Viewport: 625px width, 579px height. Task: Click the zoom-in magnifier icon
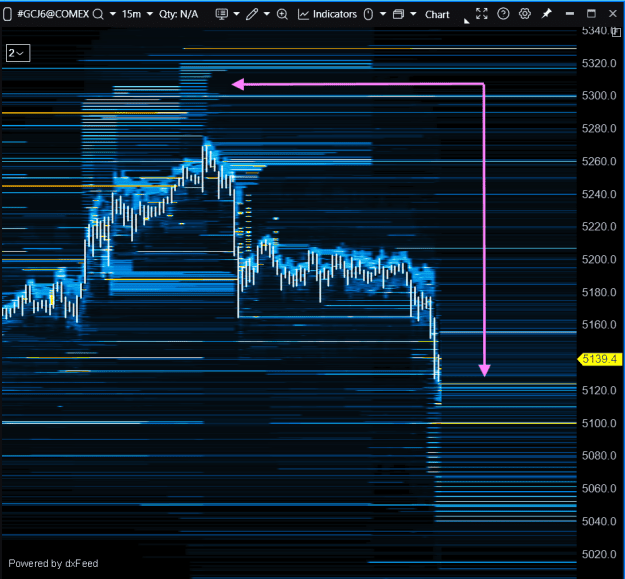(282, 14)
